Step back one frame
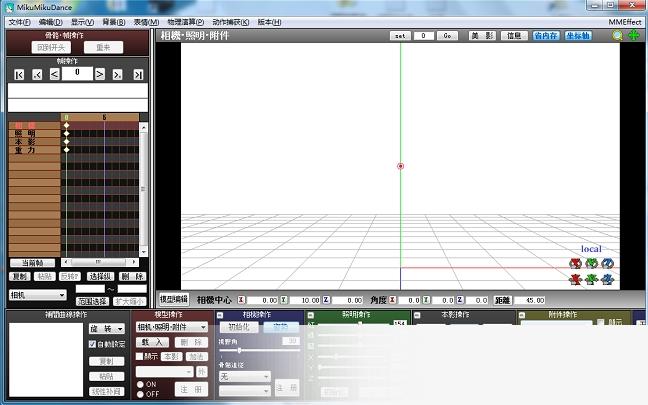Screen dimensions: 648x405 pyautogui.click(x=55, y=74)
